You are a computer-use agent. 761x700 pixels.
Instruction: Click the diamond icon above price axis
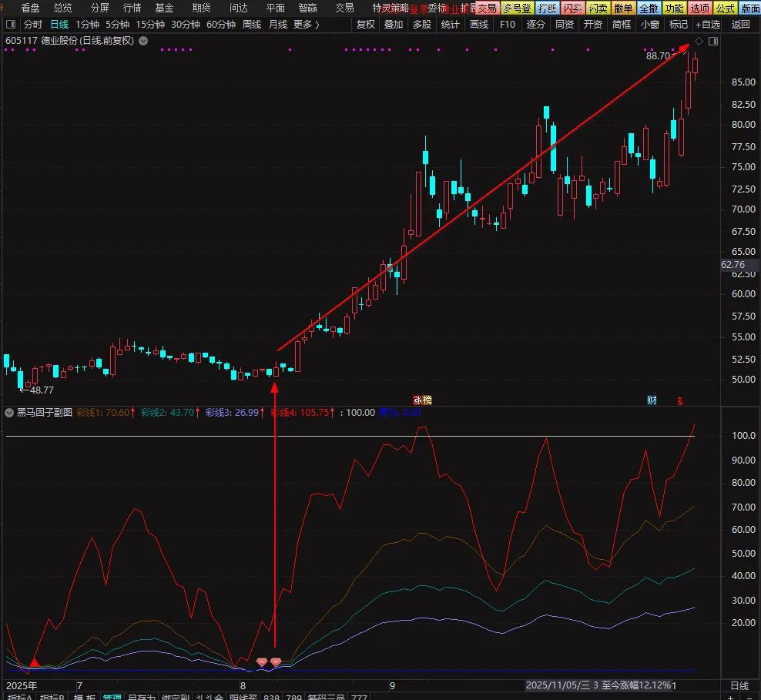point(699,41)
